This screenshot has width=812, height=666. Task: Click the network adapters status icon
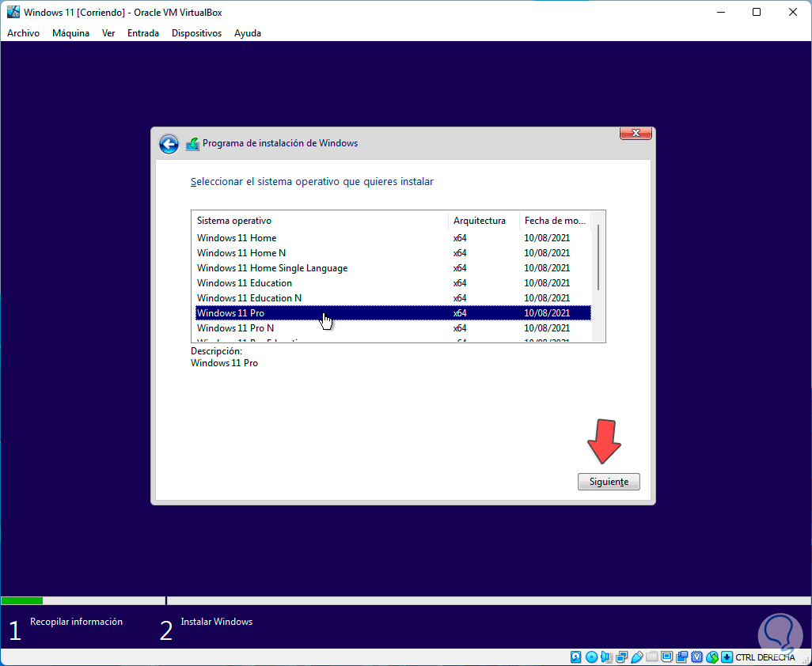(621, 657)
